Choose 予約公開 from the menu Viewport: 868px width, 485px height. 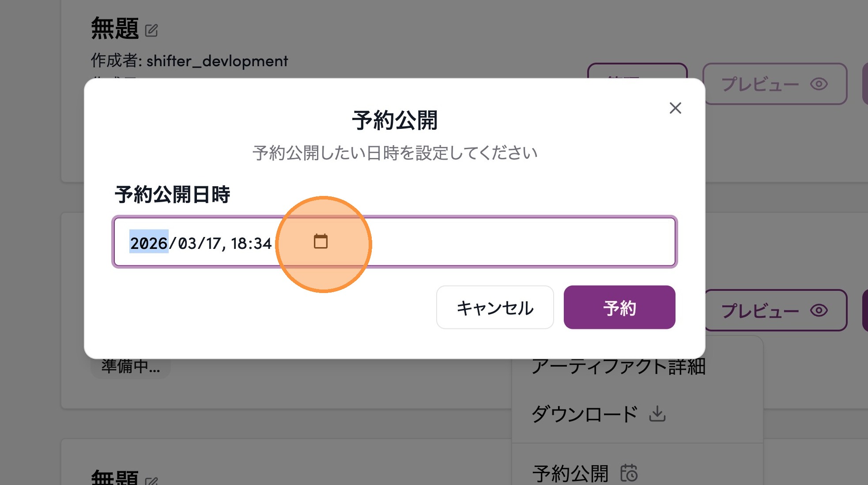(x=570, y=473)
